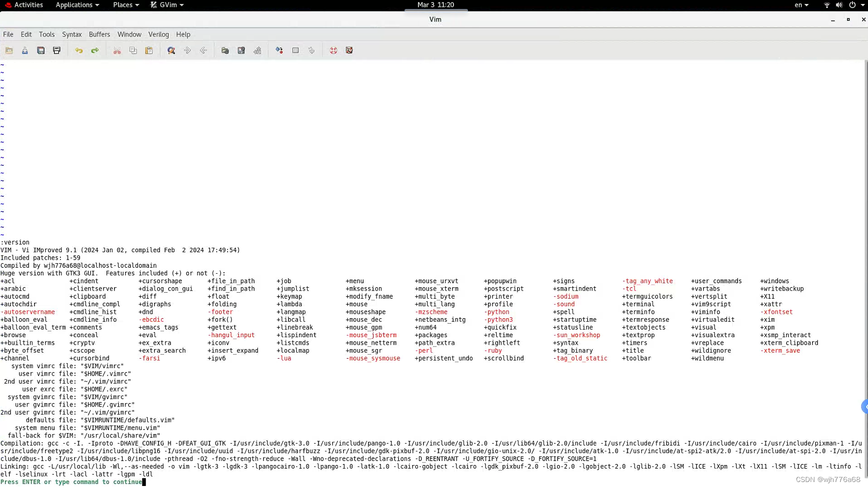Viewport: 868px width, 488px height.
Task: Open the File menu
Action: pos(8,34)
